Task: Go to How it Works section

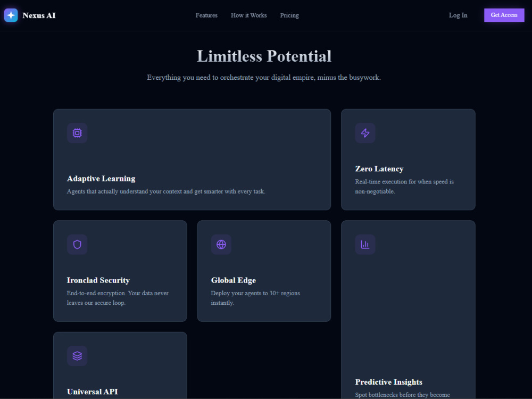Action: click(248, 15)
